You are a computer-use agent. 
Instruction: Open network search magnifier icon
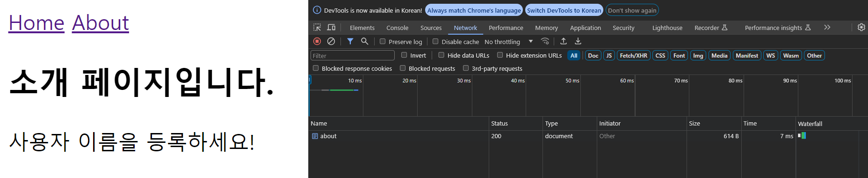coord(365,41)
